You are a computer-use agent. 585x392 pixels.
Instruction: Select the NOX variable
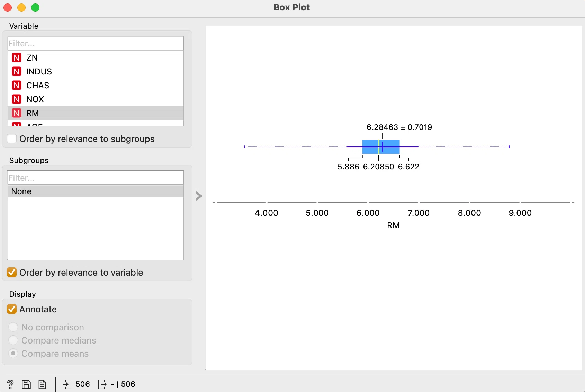(x=95, y=99)
